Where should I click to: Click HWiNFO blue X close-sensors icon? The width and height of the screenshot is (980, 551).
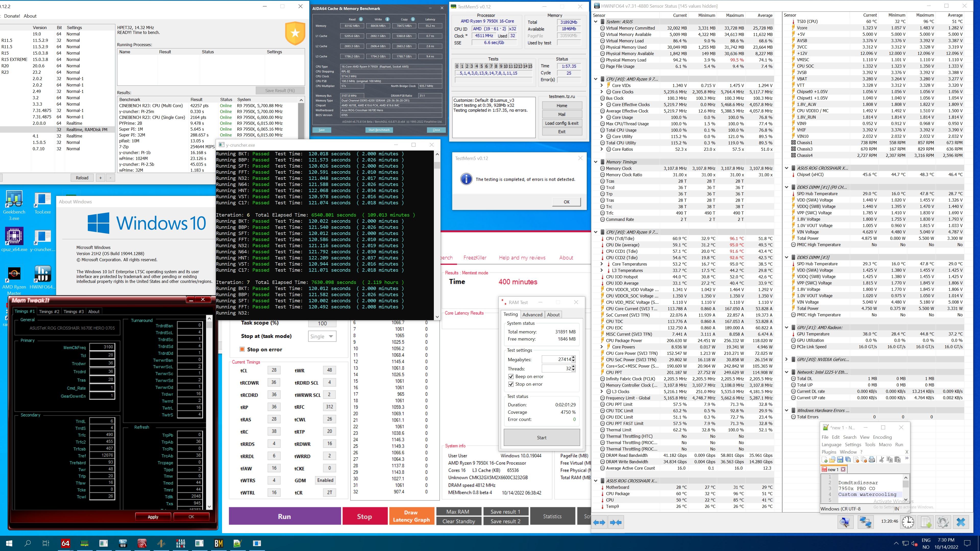(961, 522)
